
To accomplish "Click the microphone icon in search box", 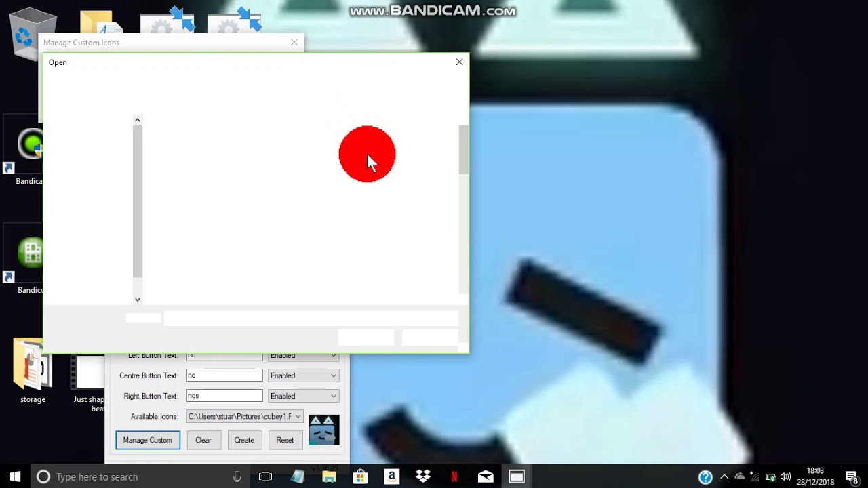I will coord(237,476).
